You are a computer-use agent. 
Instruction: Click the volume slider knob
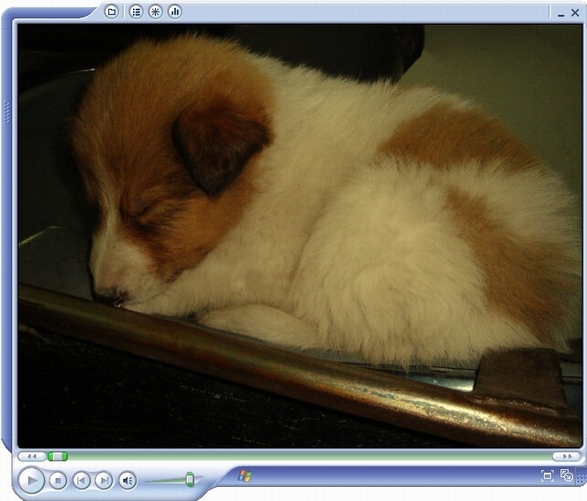[190, 480]
